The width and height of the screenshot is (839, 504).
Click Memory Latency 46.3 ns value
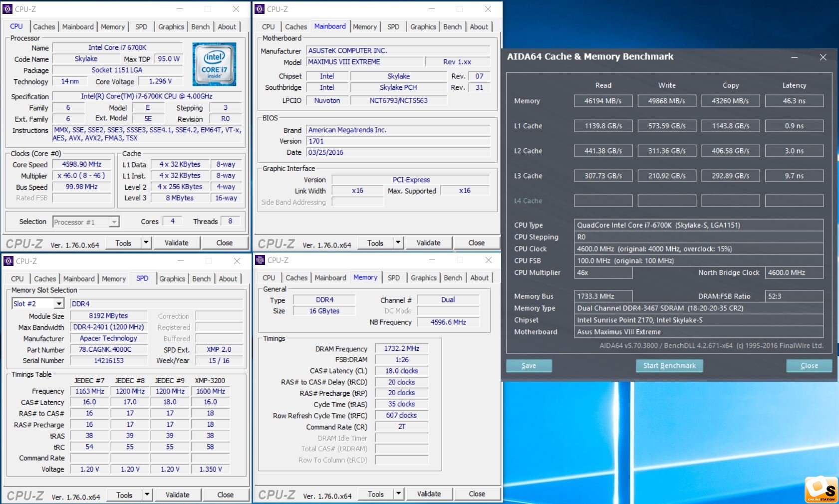pyautogui.click(x=794, y=101)
